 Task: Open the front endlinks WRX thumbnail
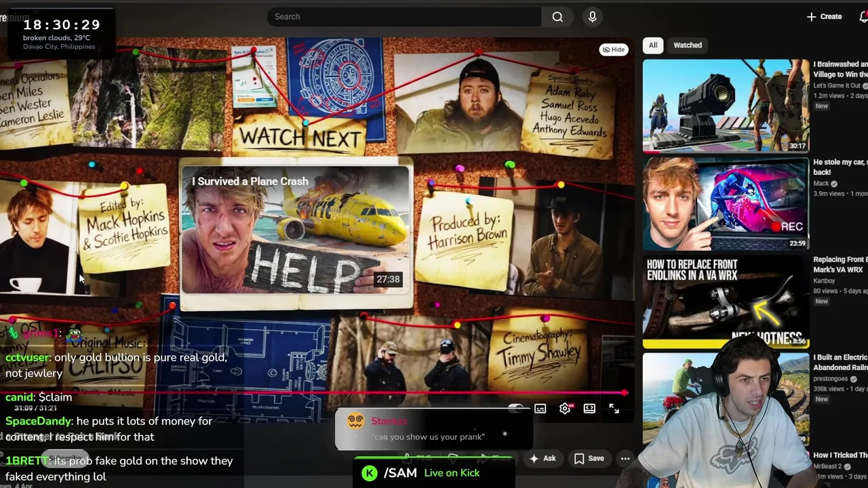(726, 302)
